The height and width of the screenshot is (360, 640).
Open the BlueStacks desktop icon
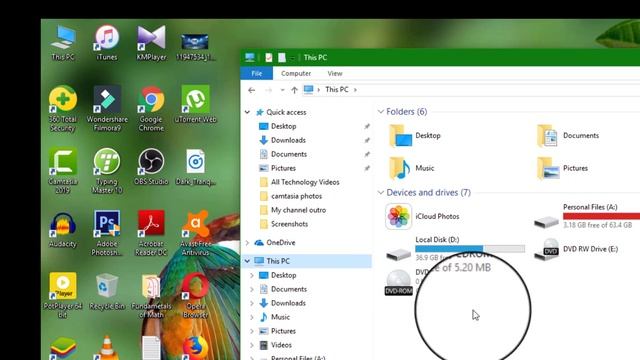click(x=62, y=348)
